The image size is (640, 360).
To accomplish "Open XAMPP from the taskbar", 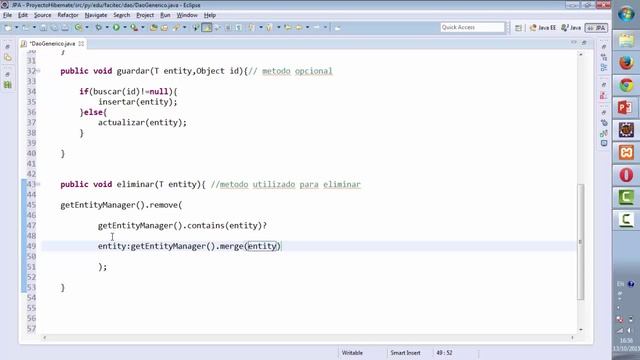I will coord(626,152).
